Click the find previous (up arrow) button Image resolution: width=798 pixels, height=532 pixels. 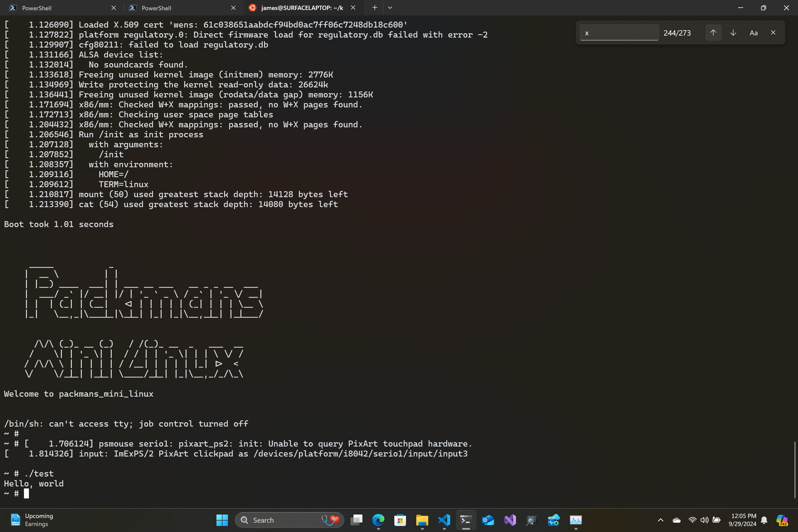[x=713, y=33]
